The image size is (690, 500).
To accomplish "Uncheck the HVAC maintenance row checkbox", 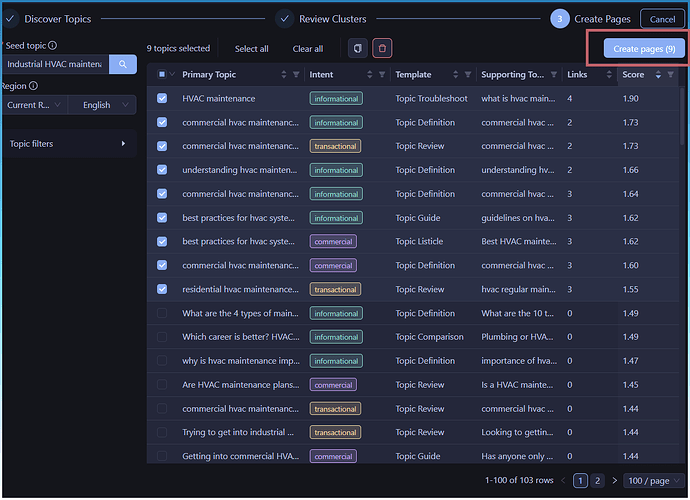I will pyautogui.click(x=163, y=99).
